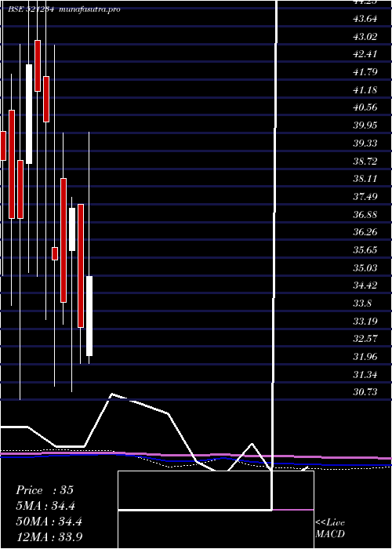Click the small red candle near 35.65
Screen dimensions: 392x549
click(55, 253)
